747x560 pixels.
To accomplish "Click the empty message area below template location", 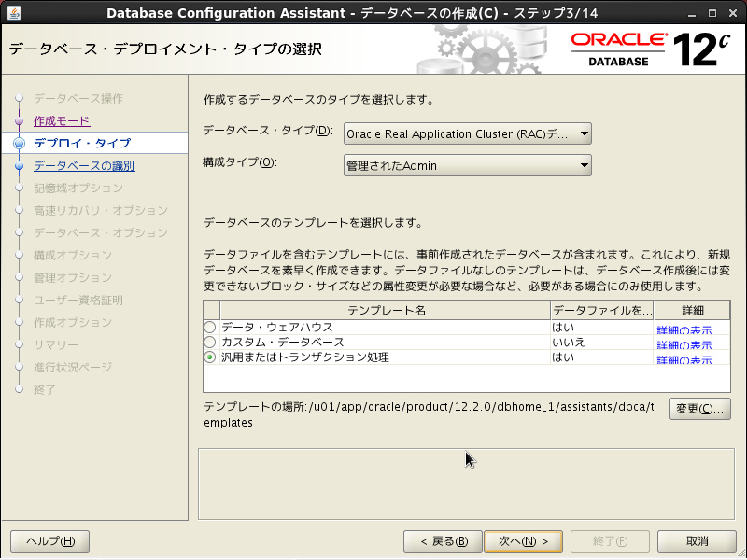I will (466, 483).
